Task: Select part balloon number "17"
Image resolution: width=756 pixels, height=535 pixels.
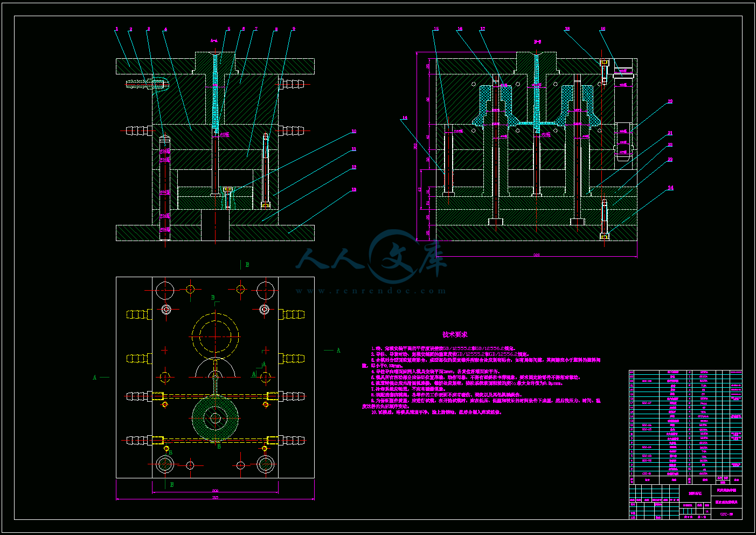Action: [482, 29]
